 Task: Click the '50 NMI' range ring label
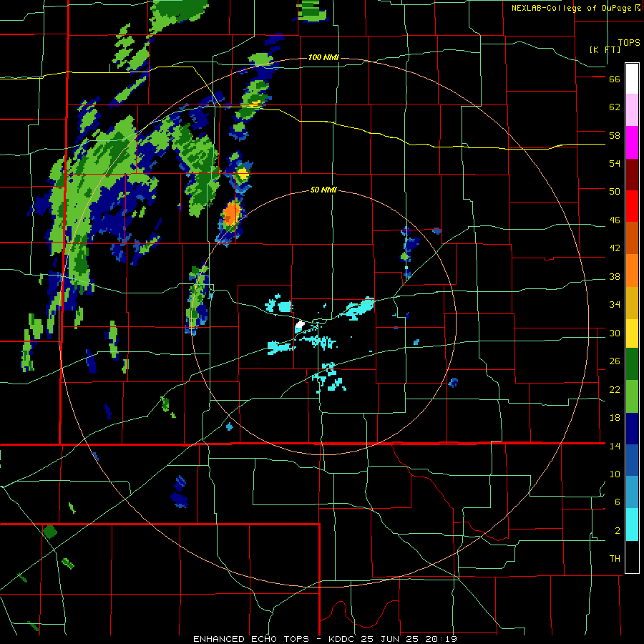point(323,190)
